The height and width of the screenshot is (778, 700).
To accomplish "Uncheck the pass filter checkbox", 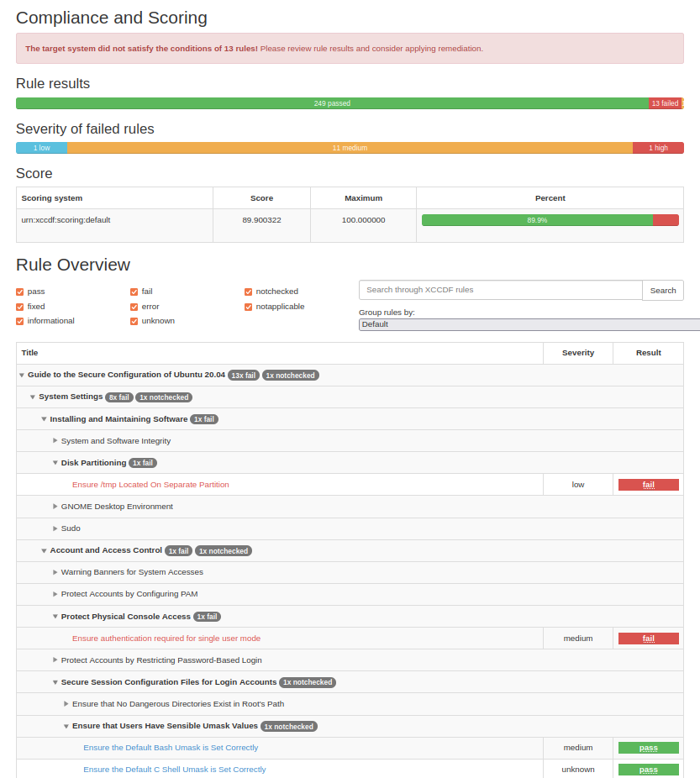I will click(x=20, y=292).
